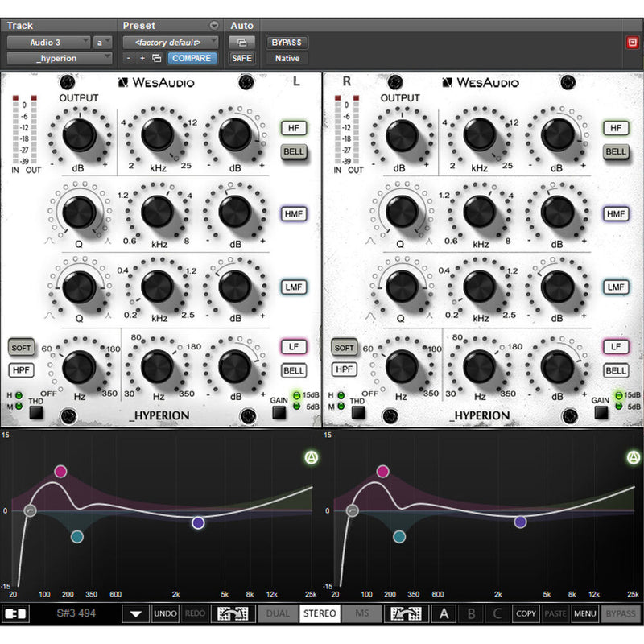Screen dimensions: 644x644
Task: Click the preset settings copy icon
Action: point(157,58)
